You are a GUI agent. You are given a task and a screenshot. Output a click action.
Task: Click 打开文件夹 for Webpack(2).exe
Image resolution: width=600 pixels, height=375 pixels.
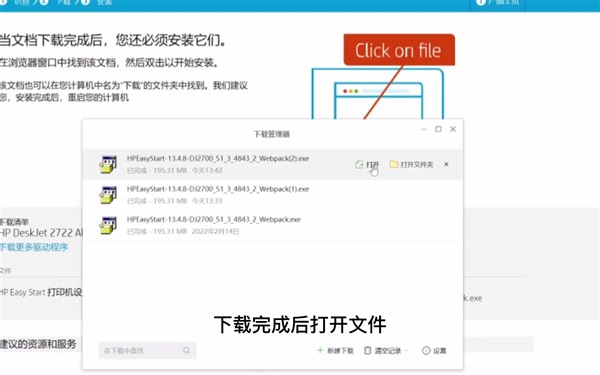(411, 165)
